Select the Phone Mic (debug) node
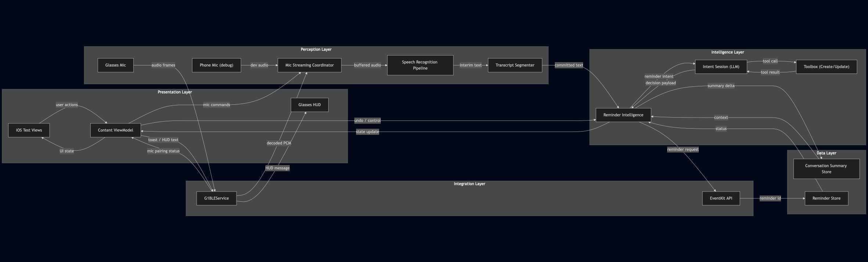Viewport: 868px width, 262px height. (216, 65)
